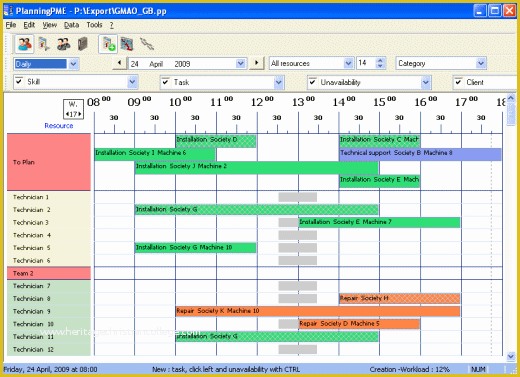Select Technician 4 resource row
The height and width of the screenshot is (377, 520).
pyautogui.click(x=49, y=235)
